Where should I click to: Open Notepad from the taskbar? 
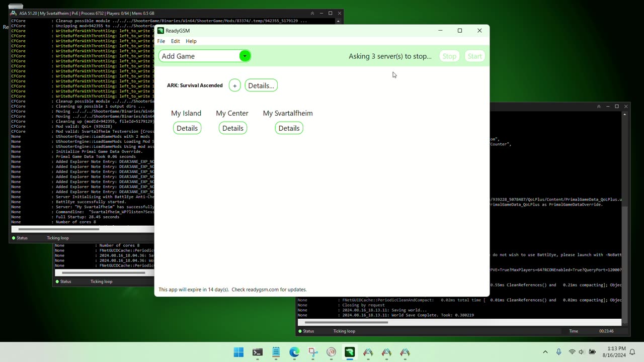(276, 352)
